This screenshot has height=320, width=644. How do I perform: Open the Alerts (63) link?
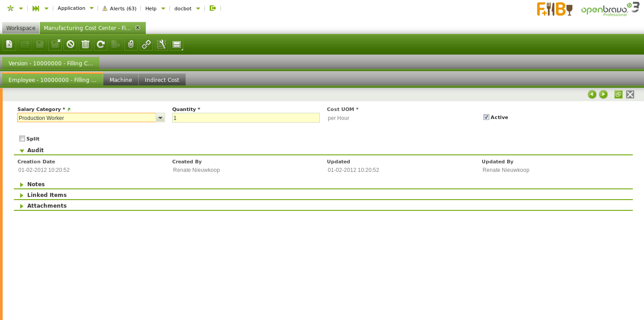pyautogui.click(x=119, y=9)
